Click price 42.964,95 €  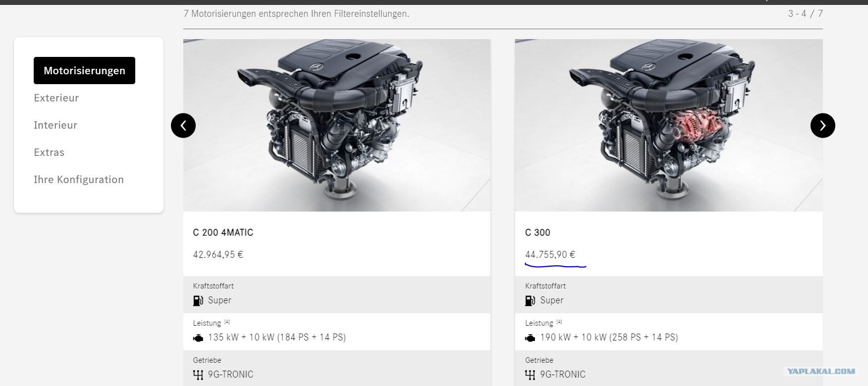pos(218,255)
